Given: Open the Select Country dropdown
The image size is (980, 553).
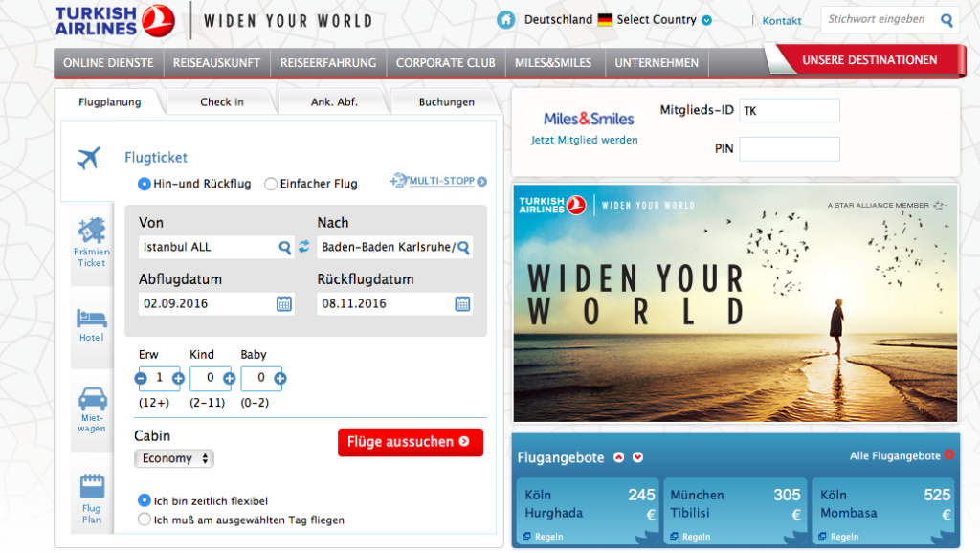Looking at the screenshot, I should 664,20.
